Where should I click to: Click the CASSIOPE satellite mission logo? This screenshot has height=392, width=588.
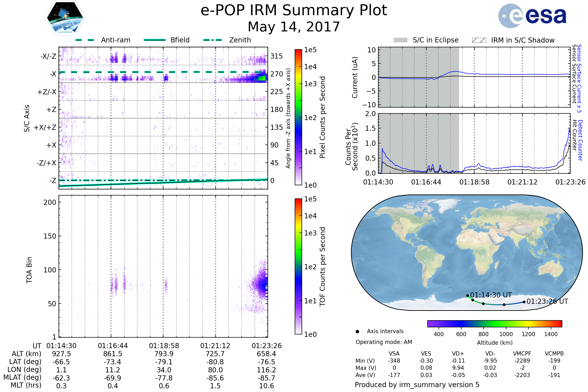point(65,18)
